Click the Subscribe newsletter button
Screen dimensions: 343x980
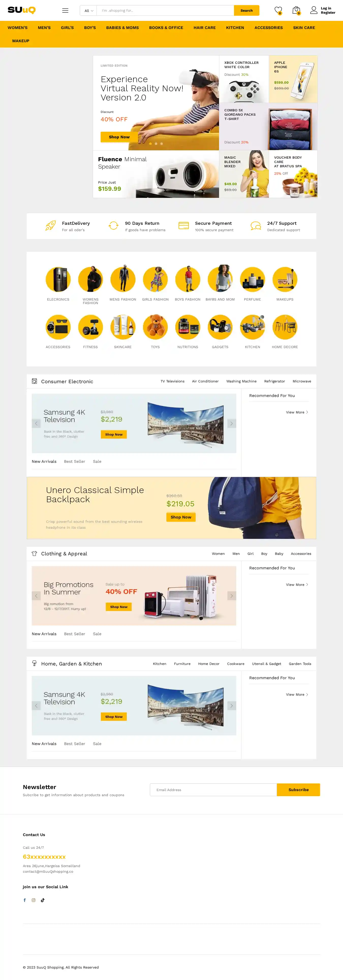(x=299, y=790)
